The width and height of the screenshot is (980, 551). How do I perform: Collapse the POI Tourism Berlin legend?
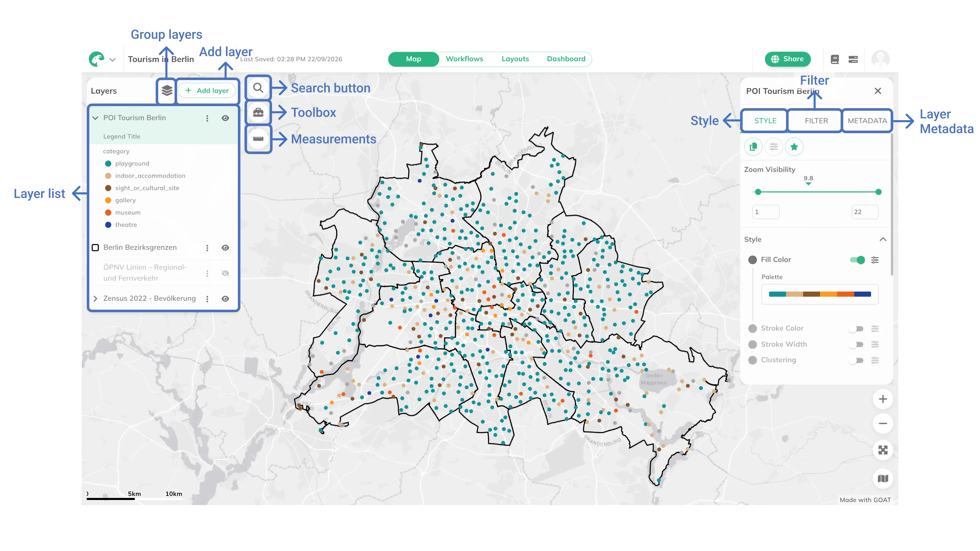(x=95, y=118)
